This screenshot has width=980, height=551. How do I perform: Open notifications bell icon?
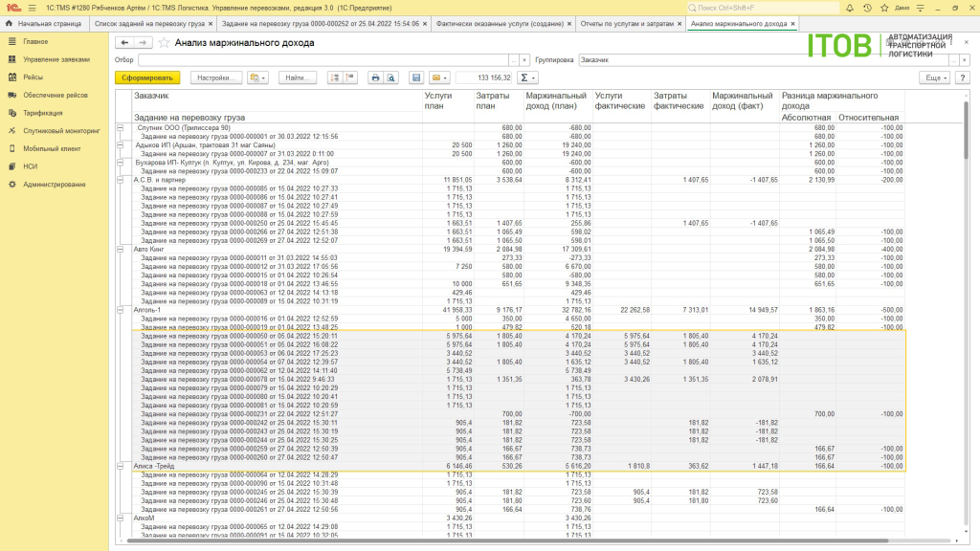click(x=850, y=8)
